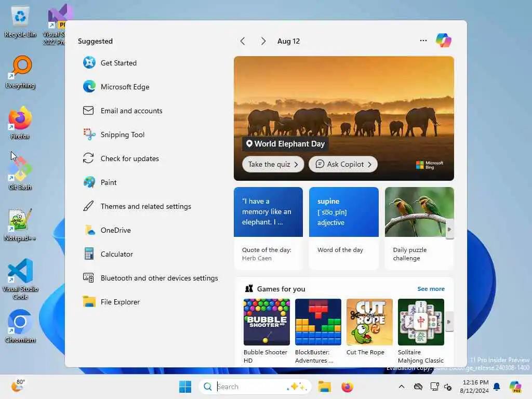Open Bluetooth and other devices settings
The image size is (532, 399).
click(x=149, y=278)
